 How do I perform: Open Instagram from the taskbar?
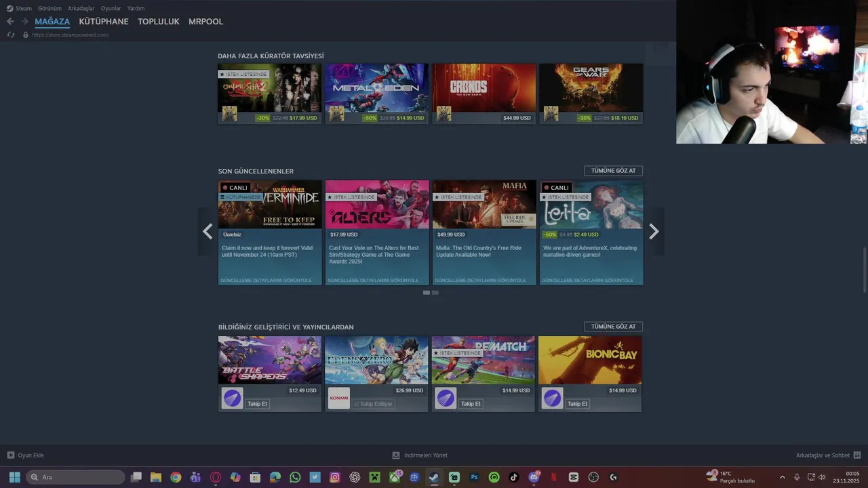click(335, 477)
